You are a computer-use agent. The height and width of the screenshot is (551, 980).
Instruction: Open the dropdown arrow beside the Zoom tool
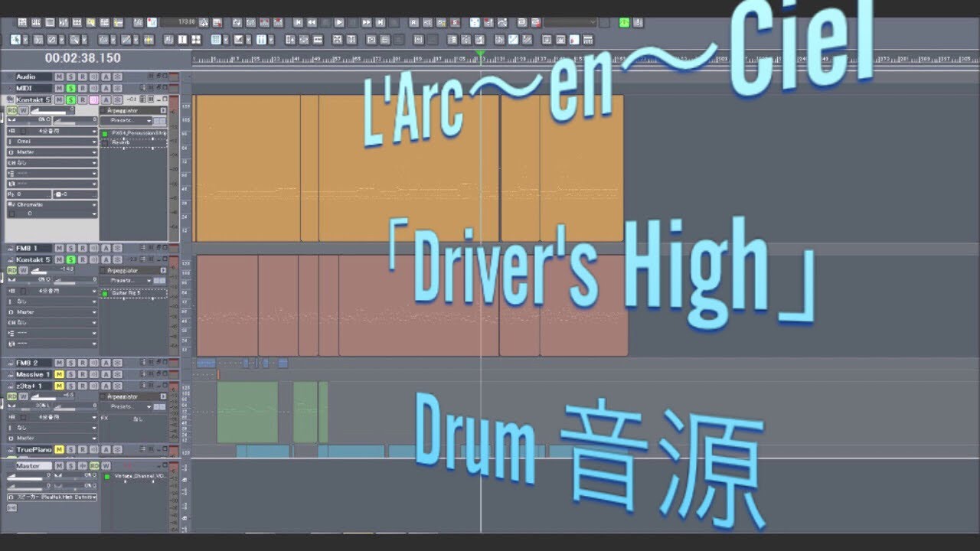coord(84,40)
